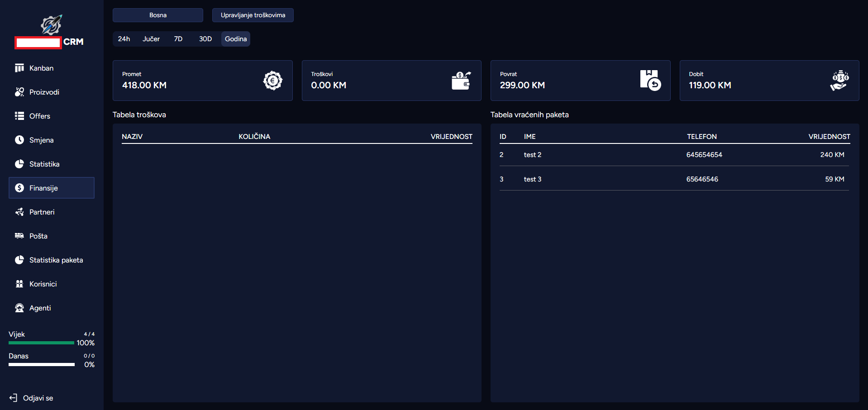Click the Vijek green progress bar
This screenshot has height=410, width=868.
(x=41, y=343)
